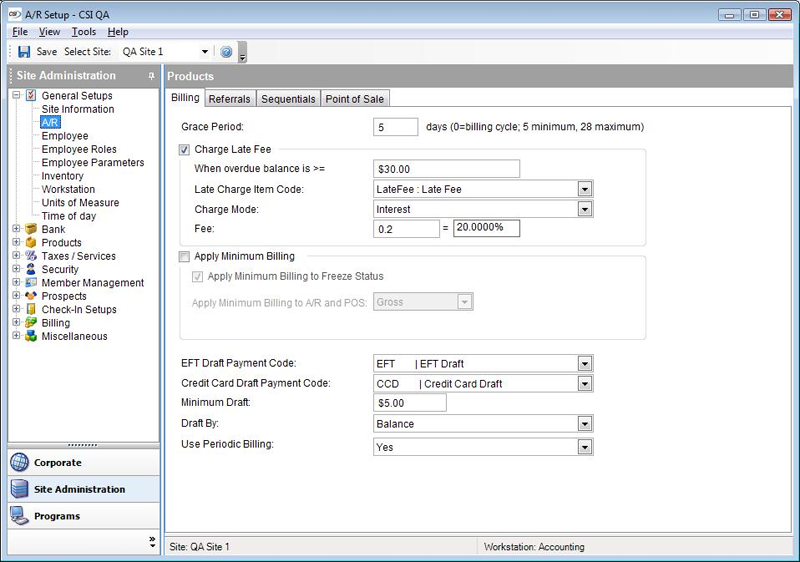This screenshot has height=562, width=800.
Task: Click the Fee value 0.2 field
Action: click(406, 229)
